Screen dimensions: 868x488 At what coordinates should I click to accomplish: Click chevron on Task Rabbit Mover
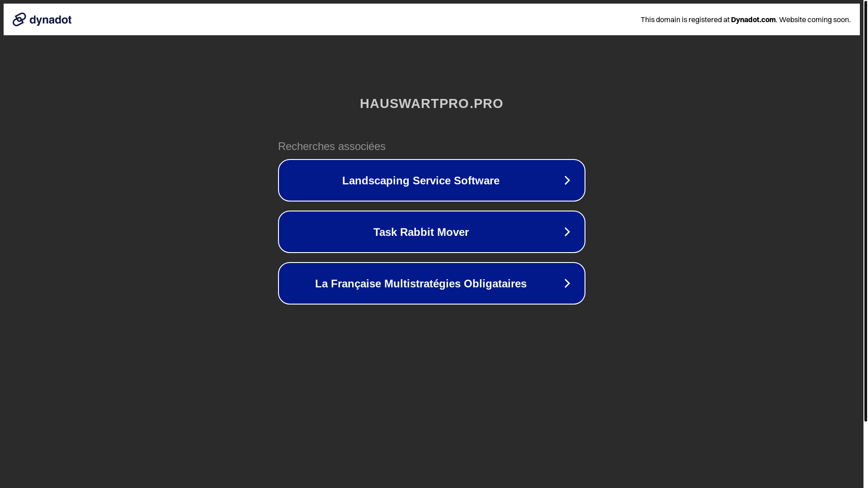[567, 232]
